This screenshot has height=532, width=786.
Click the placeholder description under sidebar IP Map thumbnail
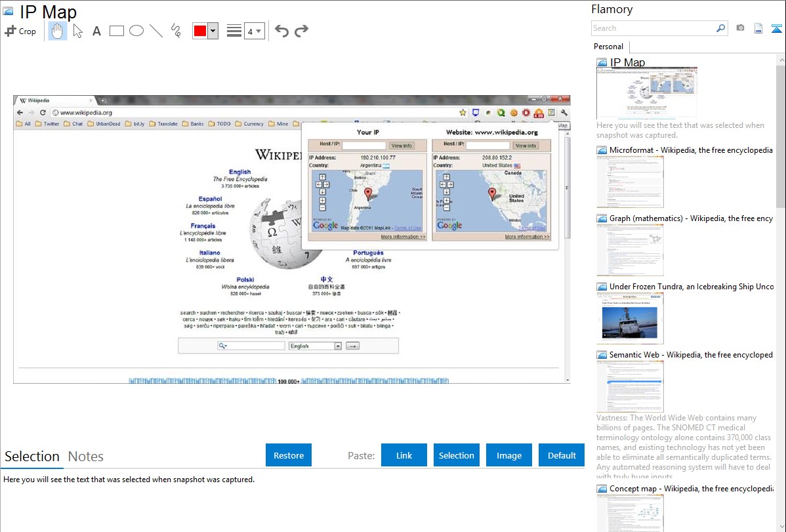680,131
